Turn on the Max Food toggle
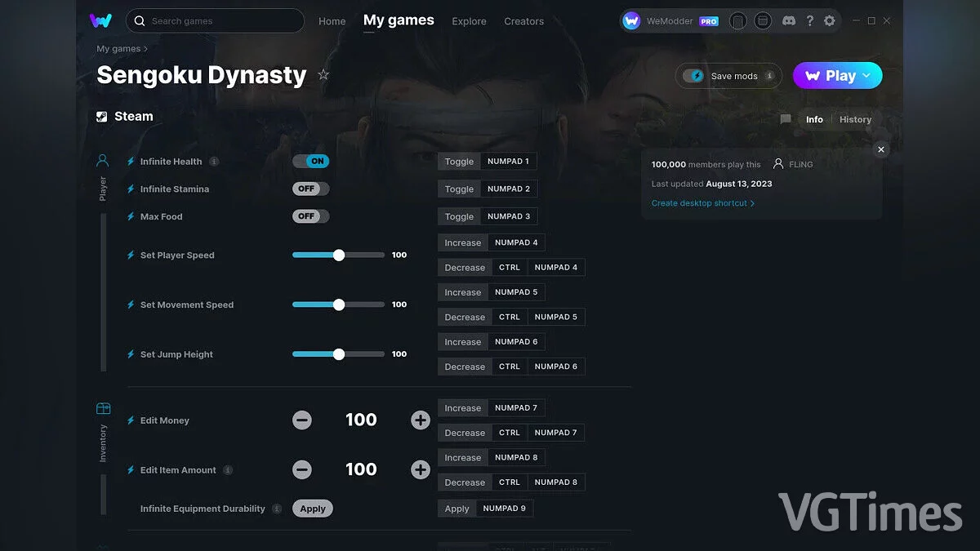Viewport: 980px width, 551px height. [x=310, y=216]
